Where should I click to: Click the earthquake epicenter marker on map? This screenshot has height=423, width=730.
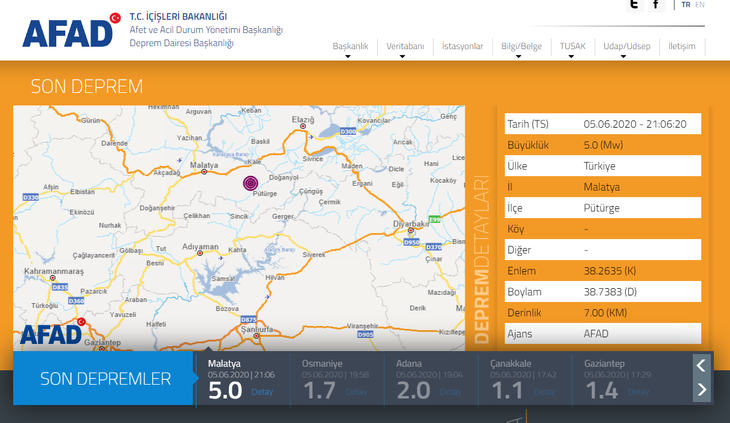[x=251, y=183]
